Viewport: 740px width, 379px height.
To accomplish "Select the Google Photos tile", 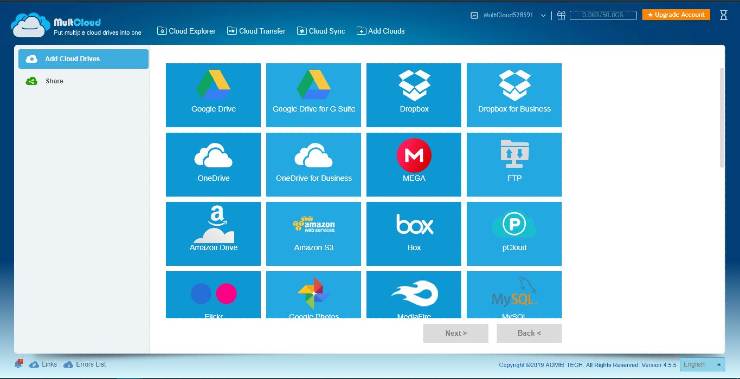I will 313,295.
